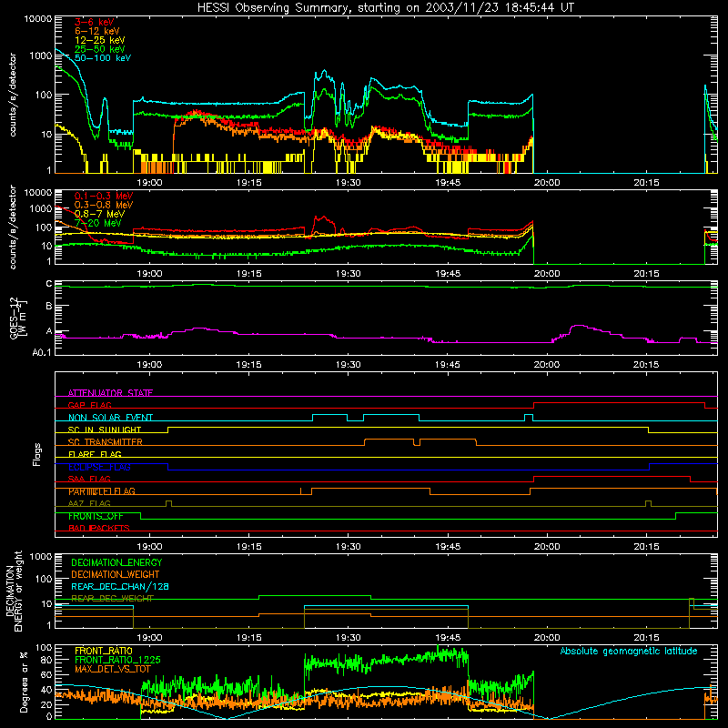Click the REAR_DEC_CHAN/128 legend label
Screen dimensions: 728x728
[x=120, y=587]
